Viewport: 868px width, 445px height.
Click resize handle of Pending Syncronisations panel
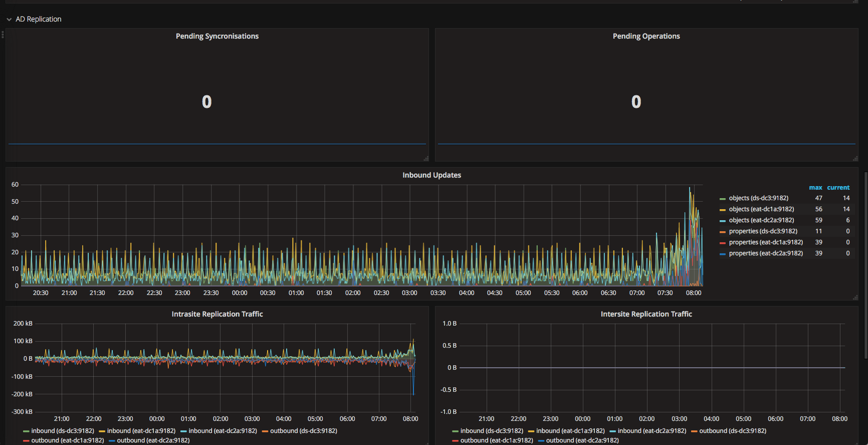426,159
